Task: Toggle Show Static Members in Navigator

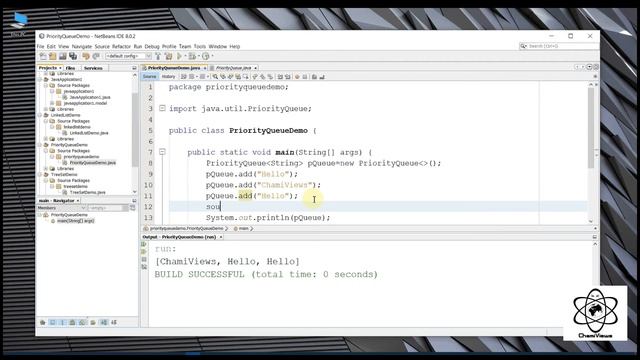Action: click(x=62, y=322)
